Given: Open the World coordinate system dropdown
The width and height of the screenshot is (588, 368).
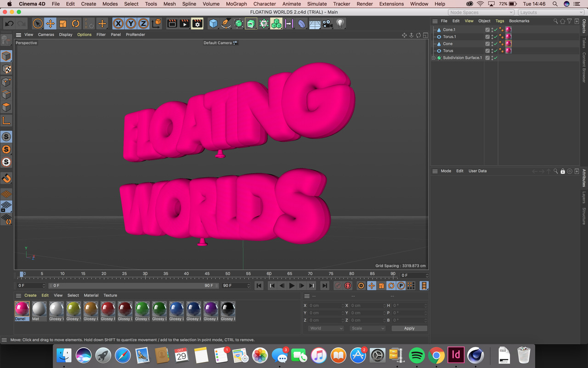Looking at the screenshot, I should 326,328.
